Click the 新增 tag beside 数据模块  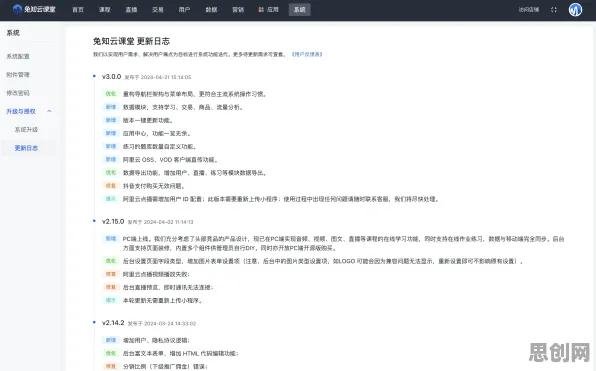tap(111, 107)
